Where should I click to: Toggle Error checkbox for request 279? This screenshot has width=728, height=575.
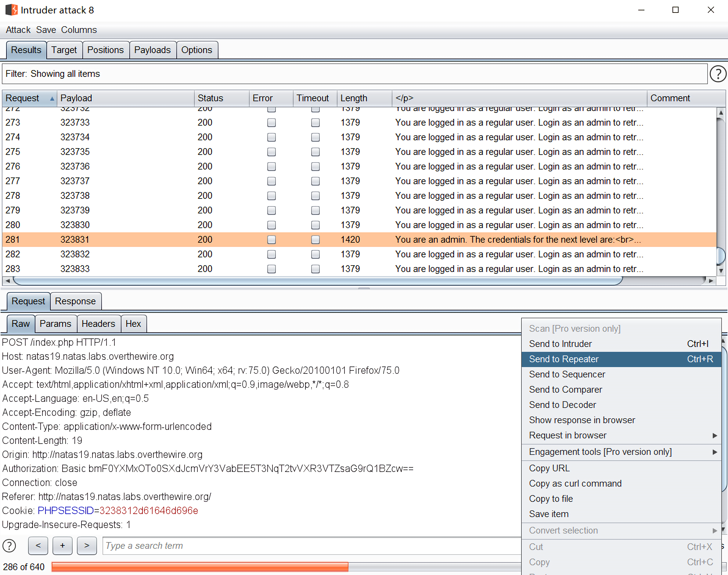(272, 210)
